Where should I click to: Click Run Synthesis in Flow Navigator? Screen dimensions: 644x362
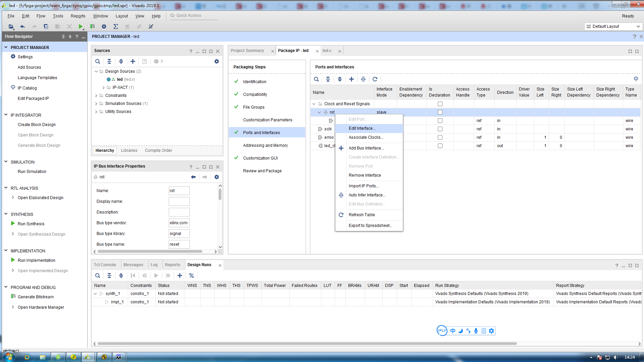(31, 224)
